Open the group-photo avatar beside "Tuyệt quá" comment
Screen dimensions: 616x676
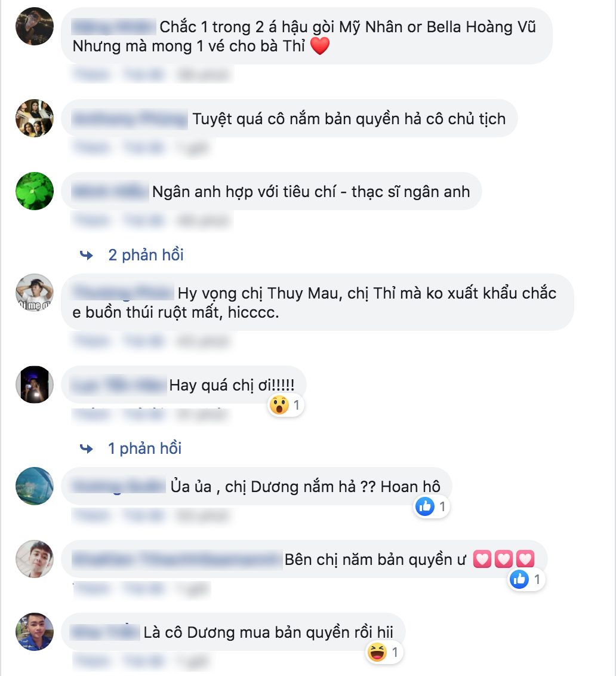click(x=35, y=118)
